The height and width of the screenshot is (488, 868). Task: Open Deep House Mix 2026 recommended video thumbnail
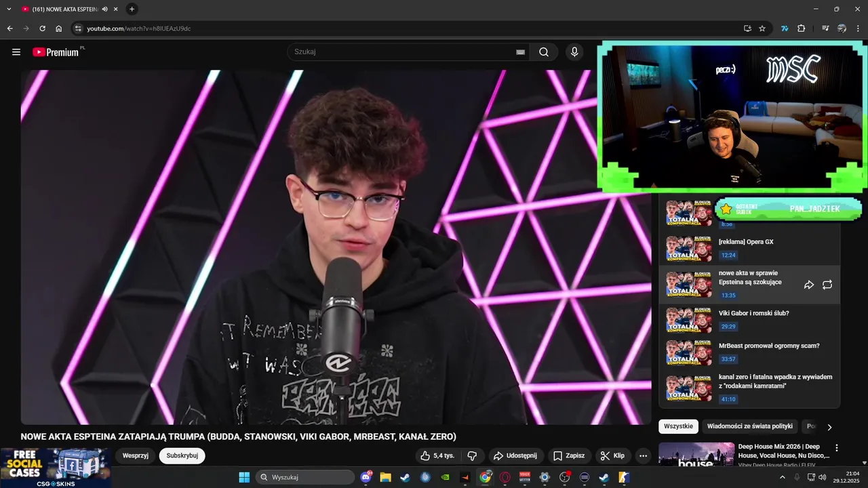point(696,455)
